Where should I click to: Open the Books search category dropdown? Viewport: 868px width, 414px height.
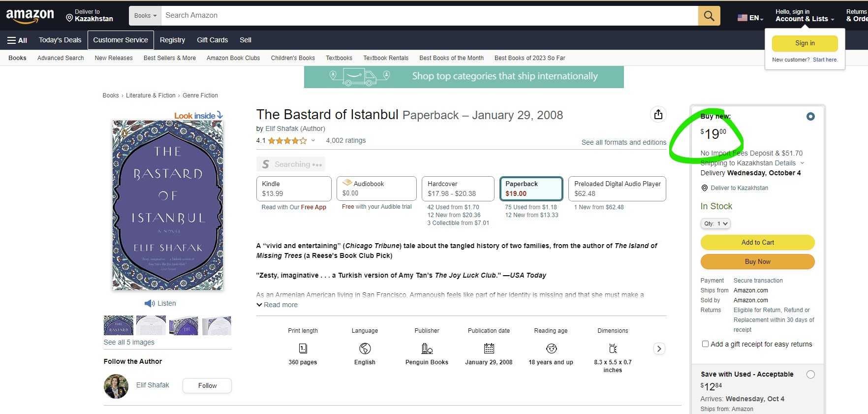point(145,16)
